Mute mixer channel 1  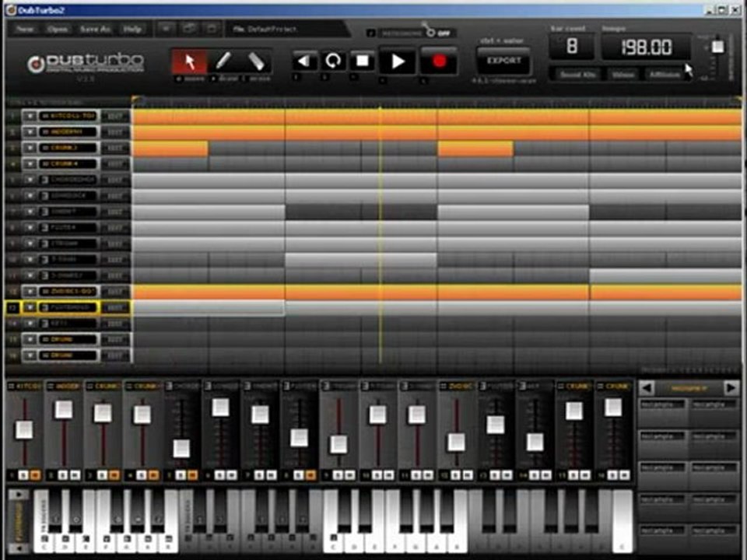[x=35, y=475]
